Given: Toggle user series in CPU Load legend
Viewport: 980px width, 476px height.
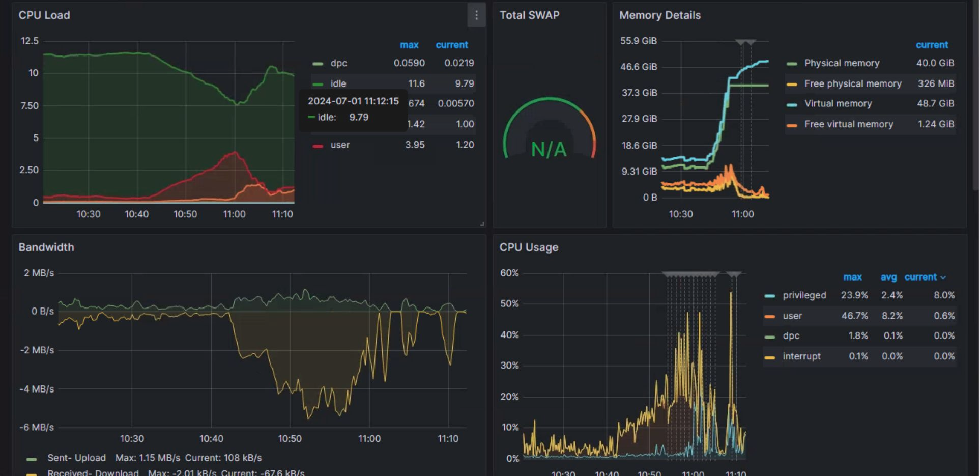Looking at the screenshot, I should 340,145.
